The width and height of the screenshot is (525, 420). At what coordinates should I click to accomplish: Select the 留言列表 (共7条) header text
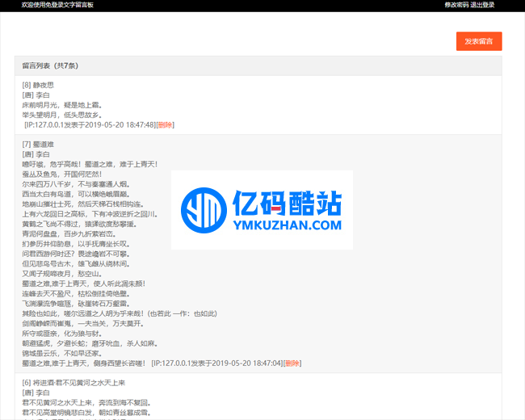point(50,65)
